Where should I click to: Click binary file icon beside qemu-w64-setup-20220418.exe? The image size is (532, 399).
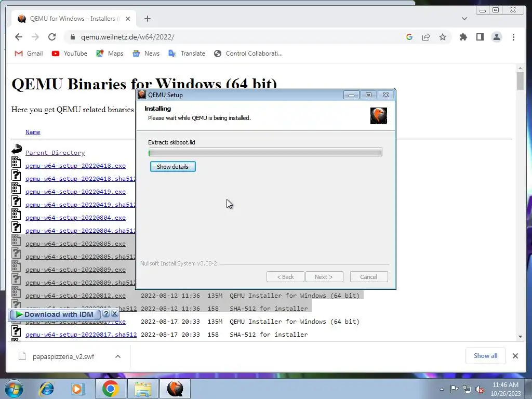pos(16,162)
